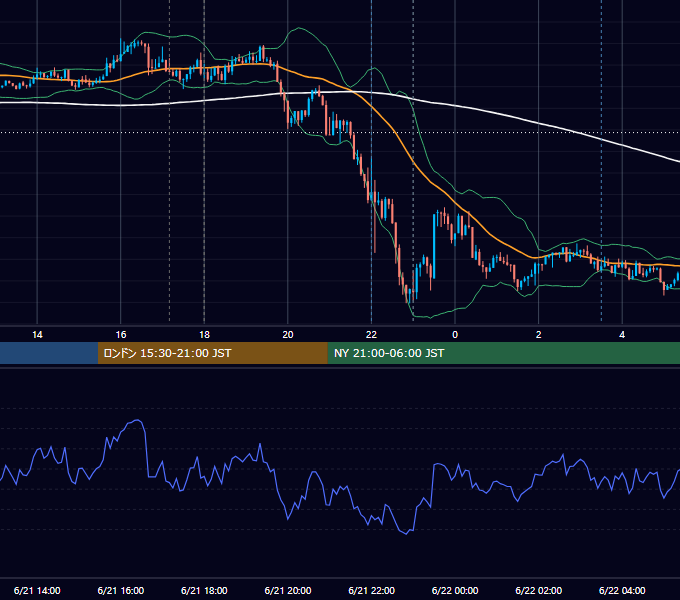
Task: Click the 18 hour axis label
Action: [204, 335]
